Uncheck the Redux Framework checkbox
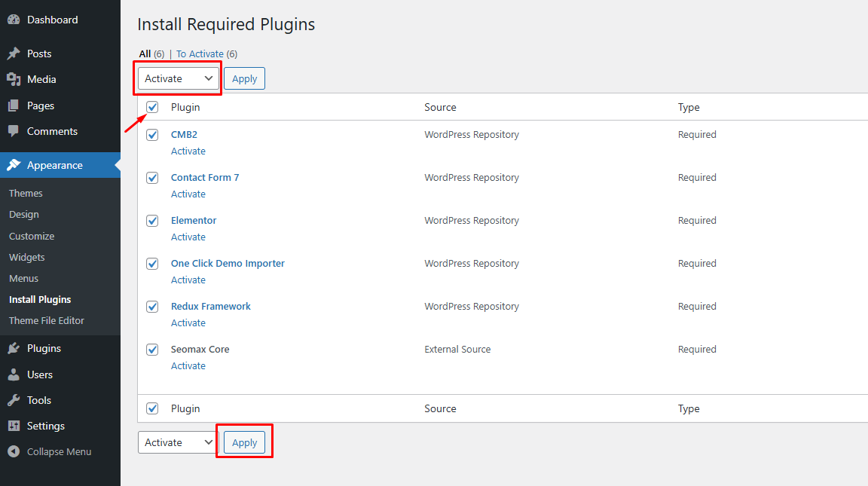Viewport: 868px width, 486px height. coord(152,307)
